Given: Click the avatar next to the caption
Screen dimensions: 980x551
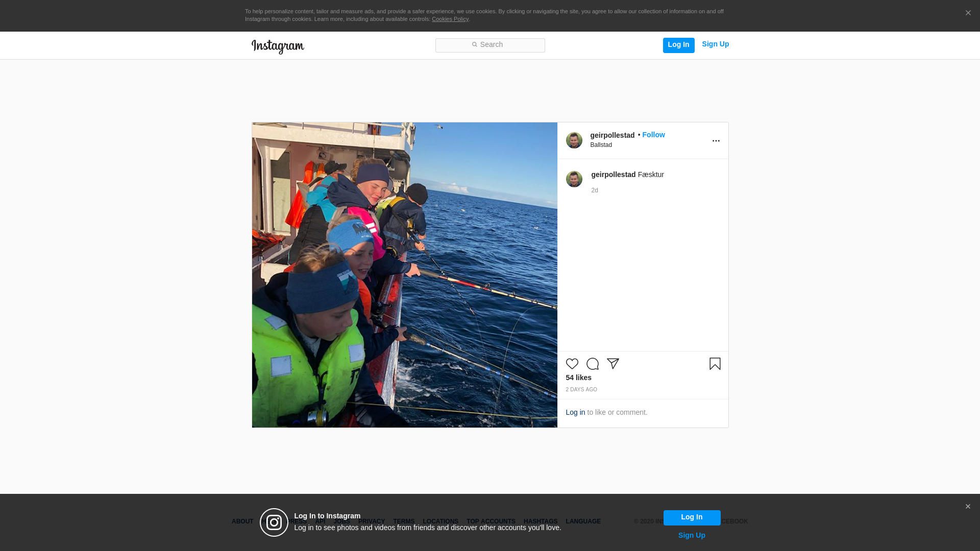Looking at the screenshot, I should tap(574, 179).
